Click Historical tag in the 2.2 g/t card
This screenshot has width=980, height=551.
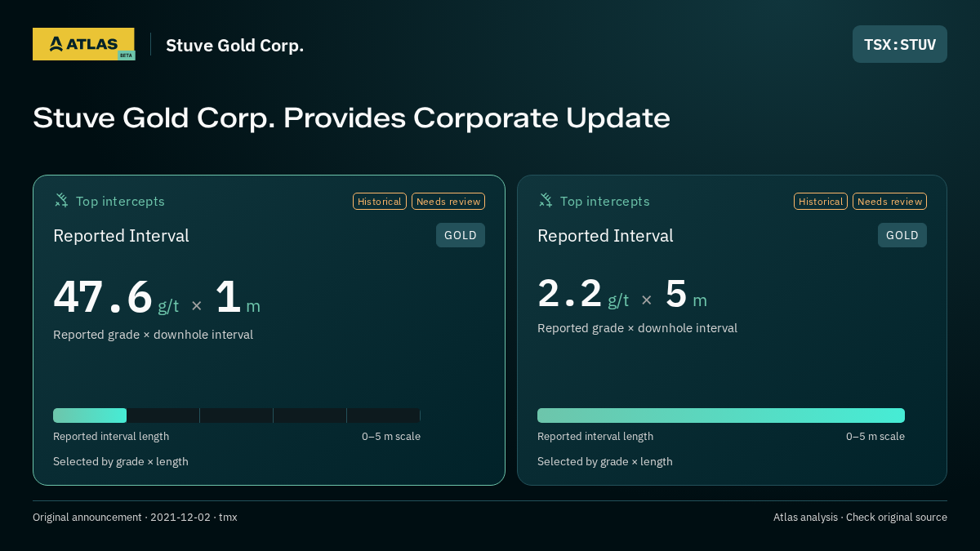[x=821, y=202]
